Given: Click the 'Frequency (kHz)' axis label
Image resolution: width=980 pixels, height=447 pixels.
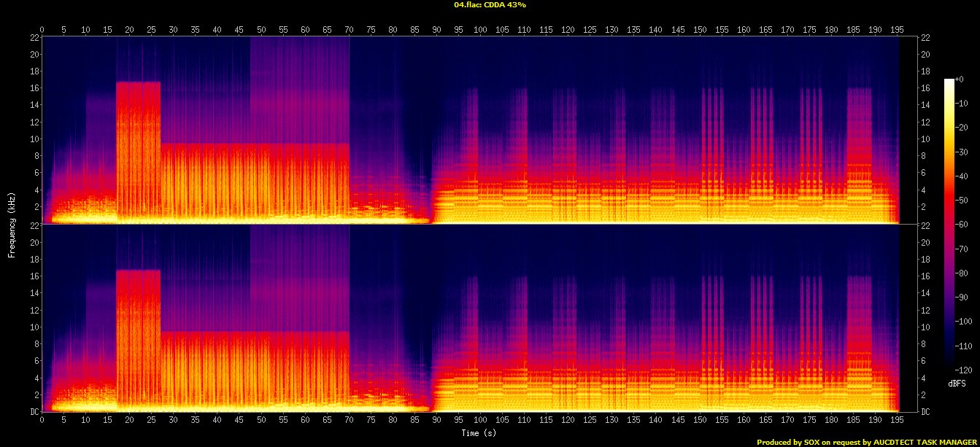Looking at the screenshot, I should point(12,224).
